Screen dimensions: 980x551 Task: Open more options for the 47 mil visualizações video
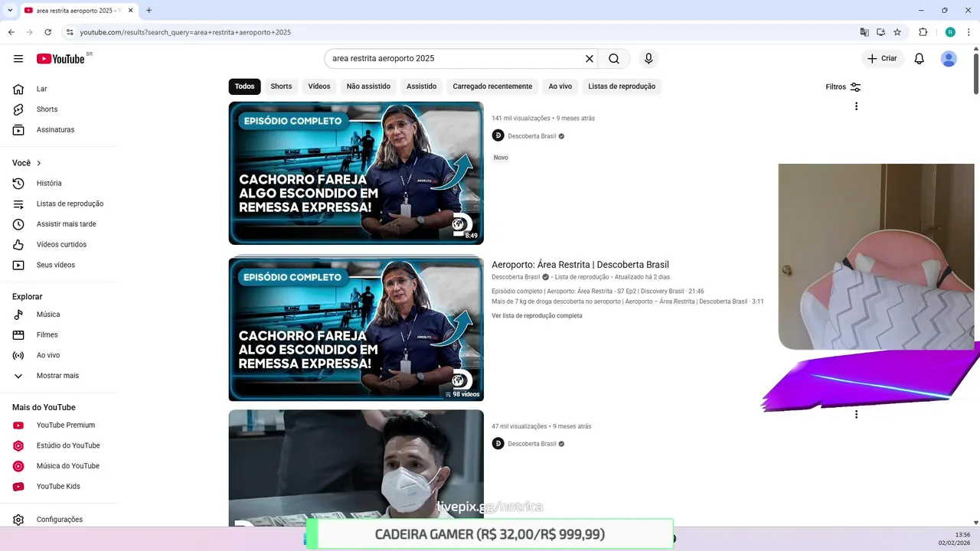856,415
